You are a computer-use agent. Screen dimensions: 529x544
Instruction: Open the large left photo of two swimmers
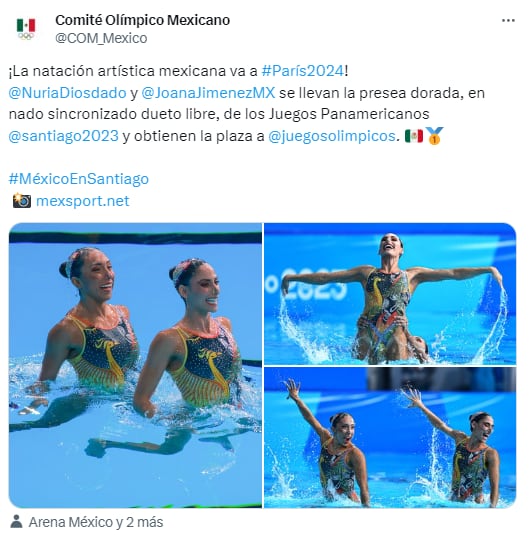[x=135, y=365]
